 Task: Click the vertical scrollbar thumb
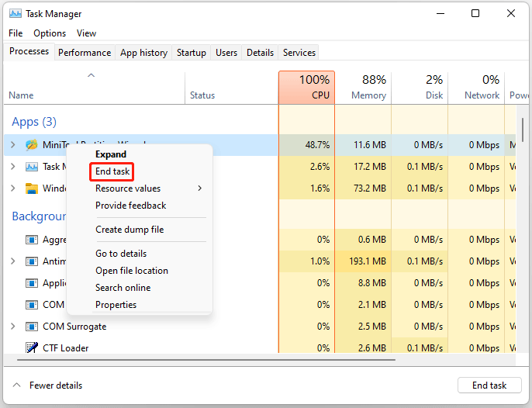pyautogui.click(x=523, y=130)
